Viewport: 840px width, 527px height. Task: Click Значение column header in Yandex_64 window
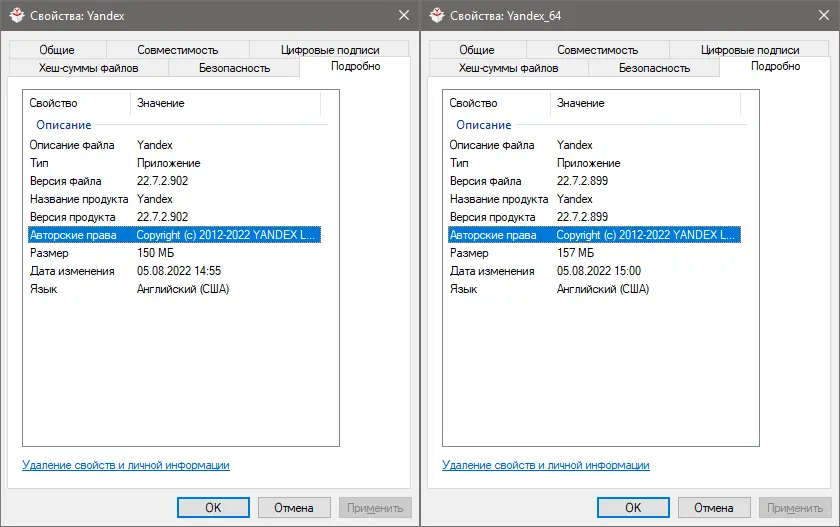pos(581,103)
